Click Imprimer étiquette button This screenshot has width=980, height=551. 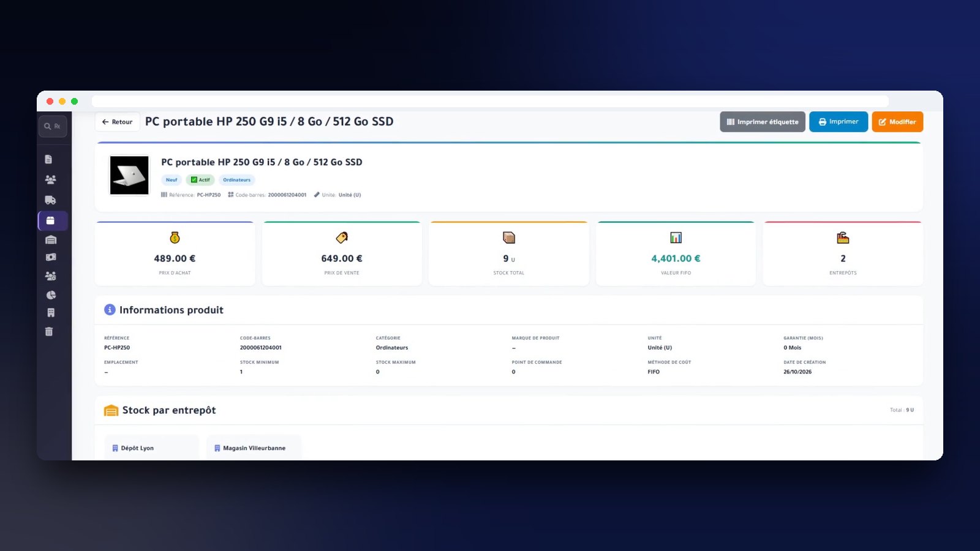(763, 122)
